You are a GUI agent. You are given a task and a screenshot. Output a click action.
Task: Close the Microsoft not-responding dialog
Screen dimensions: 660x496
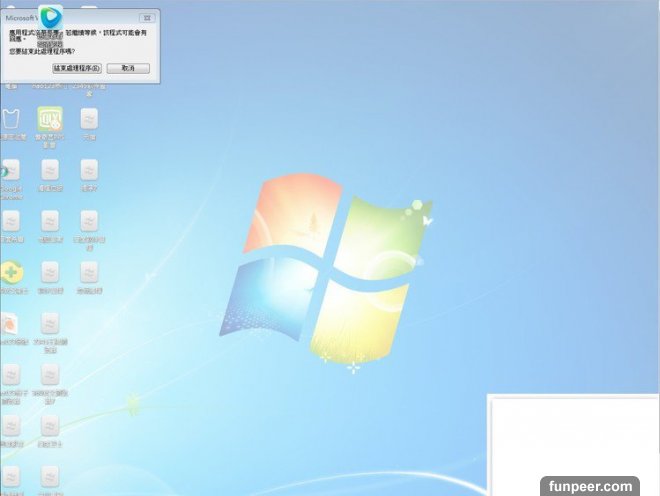pyautogui.click(x=147, y=17)
